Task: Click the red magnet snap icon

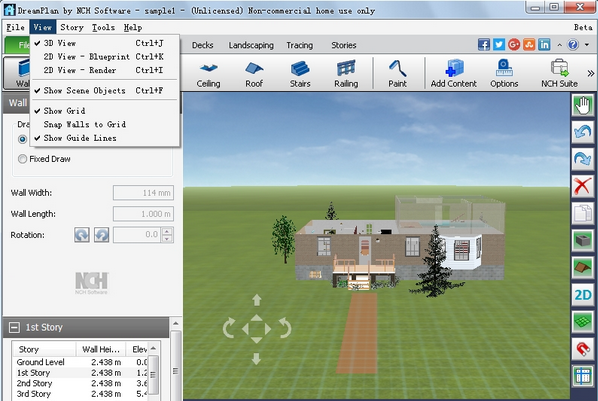Action: 582,349
